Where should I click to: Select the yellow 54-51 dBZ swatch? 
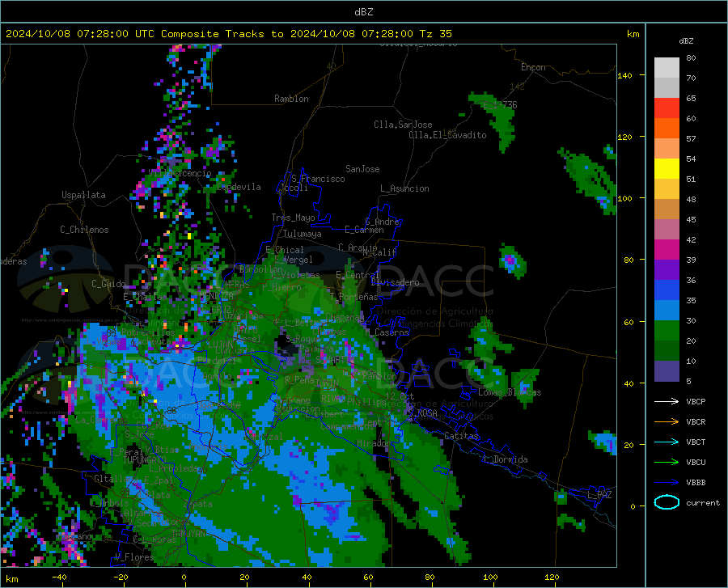coord(667,169)
